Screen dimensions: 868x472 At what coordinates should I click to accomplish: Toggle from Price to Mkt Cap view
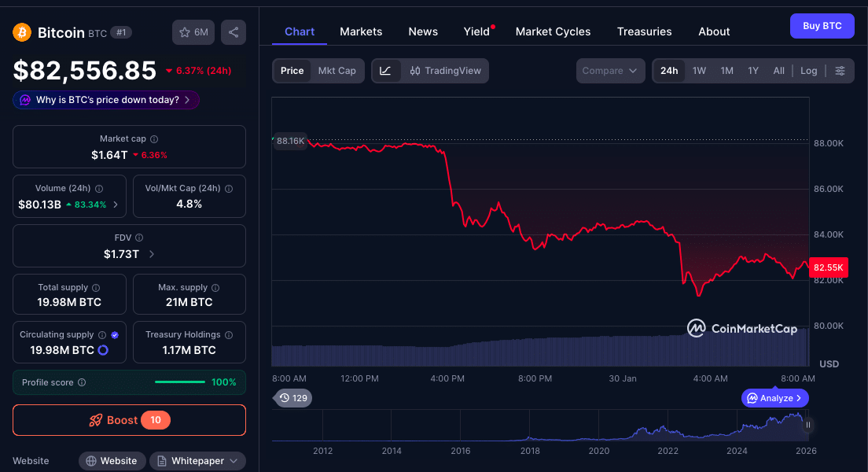337,70
